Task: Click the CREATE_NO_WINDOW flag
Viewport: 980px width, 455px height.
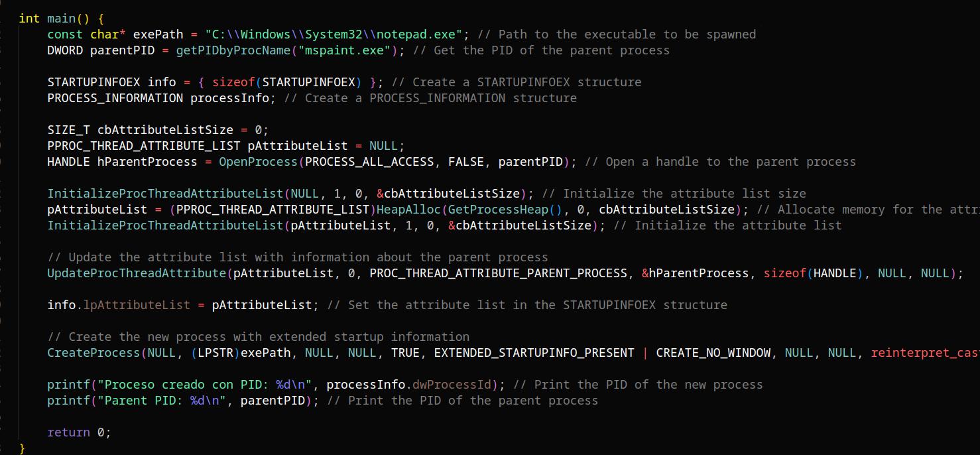Action: click(x=713, y=352)
